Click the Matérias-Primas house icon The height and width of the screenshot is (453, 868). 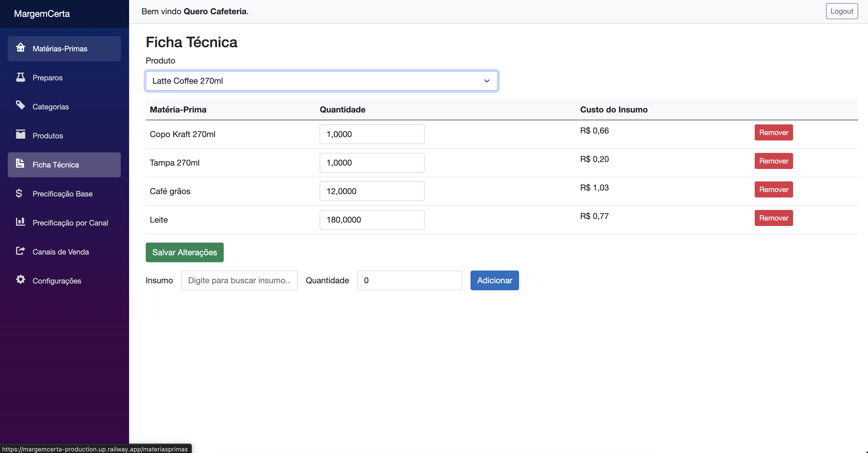point(20,47)
